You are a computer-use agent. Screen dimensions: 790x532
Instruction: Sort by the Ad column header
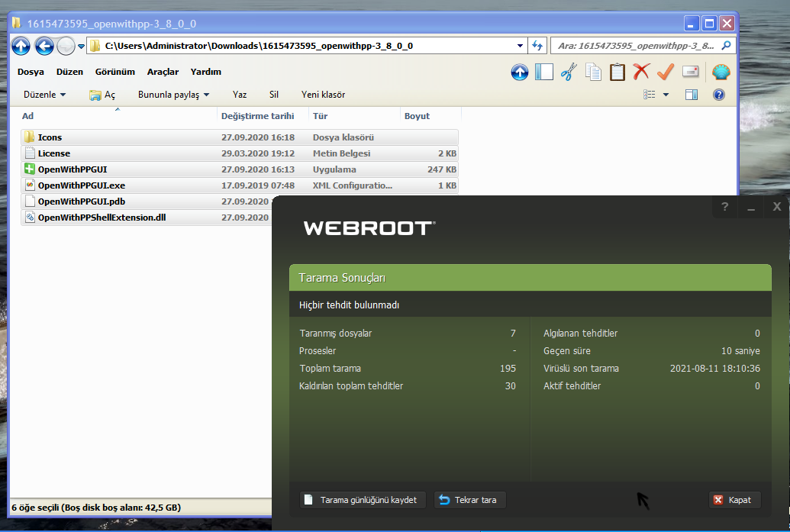point(118,116)
